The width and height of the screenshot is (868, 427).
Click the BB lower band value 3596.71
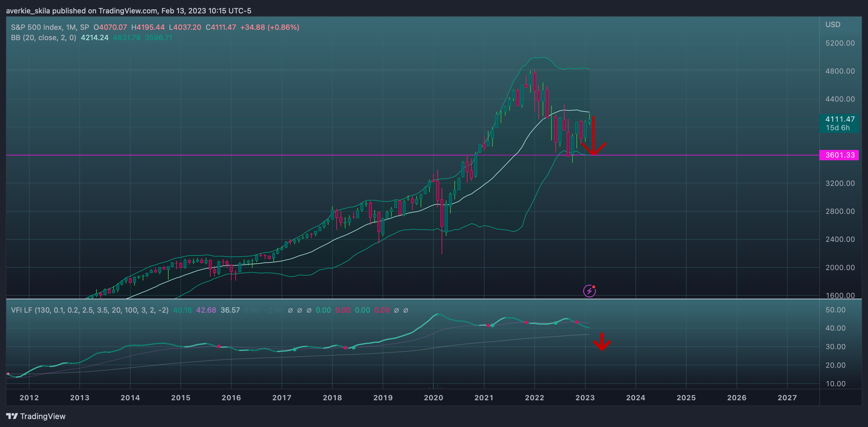coord(158,38)
